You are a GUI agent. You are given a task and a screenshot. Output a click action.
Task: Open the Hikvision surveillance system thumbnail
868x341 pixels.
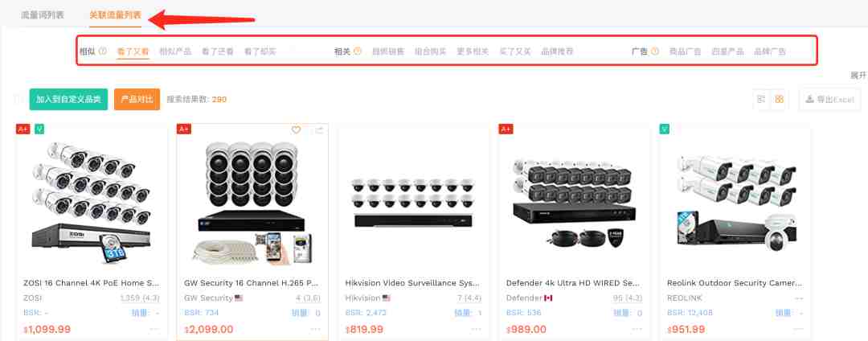point(414,202)
